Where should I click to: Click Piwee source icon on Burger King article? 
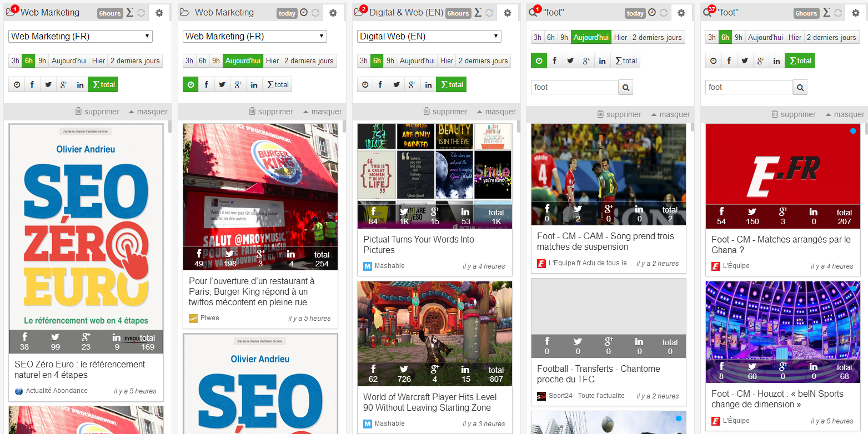[193, 318]
